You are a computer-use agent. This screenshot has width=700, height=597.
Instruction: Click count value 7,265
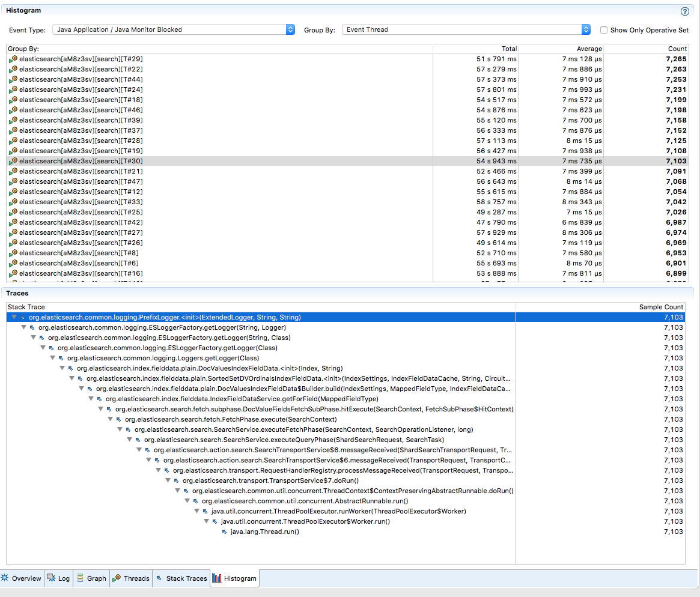[x=676, y=59]
